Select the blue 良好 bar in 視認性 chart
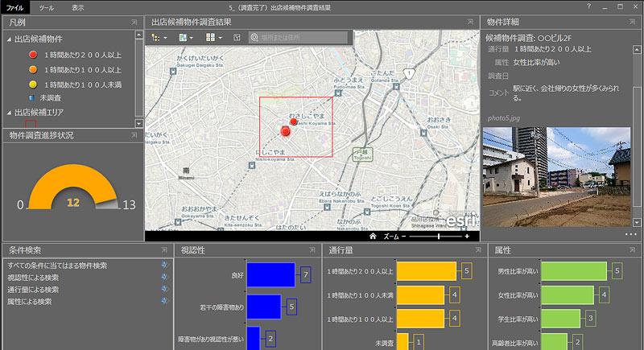This screenshot has height=350, width=644. coord(270,275)
